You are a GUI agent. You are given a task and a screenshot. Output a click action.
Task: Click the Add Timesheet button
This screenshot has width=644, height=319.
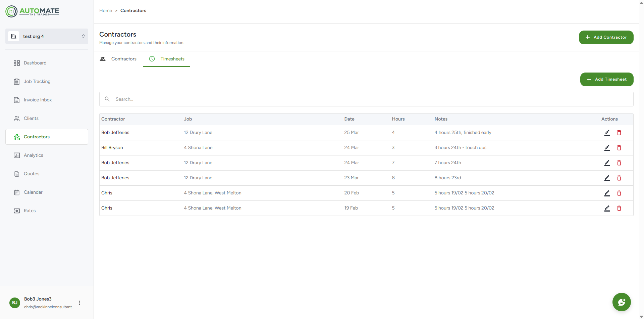pos(607,79)
